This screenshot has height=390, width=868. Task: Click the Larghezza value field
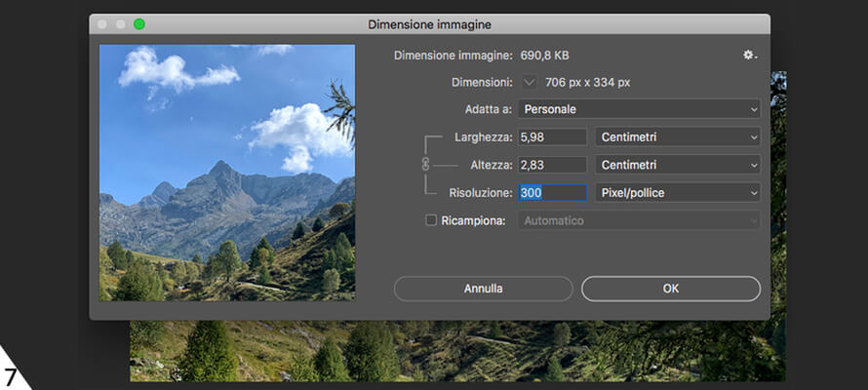552,137
